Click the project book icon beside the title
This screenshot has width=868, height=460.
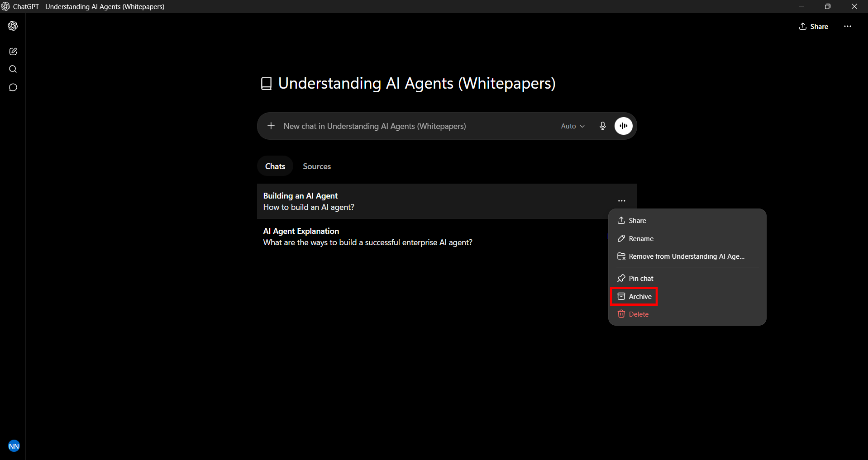coord(267,84)
